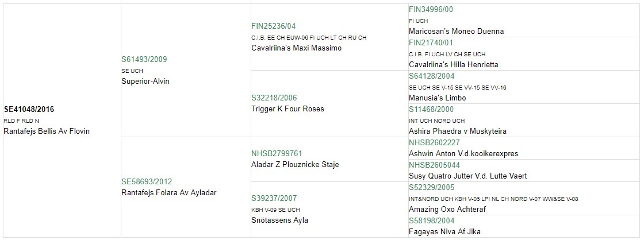This screenshot has height=244, width=644.
Task: Open the S58198/2004 link
Action: coord(432,221)
